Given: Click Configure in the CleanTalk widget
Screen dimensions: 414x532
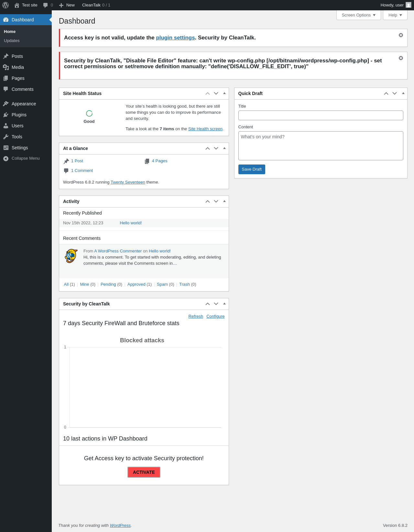Looking at the screenshot, I should [x=215, y=316].
